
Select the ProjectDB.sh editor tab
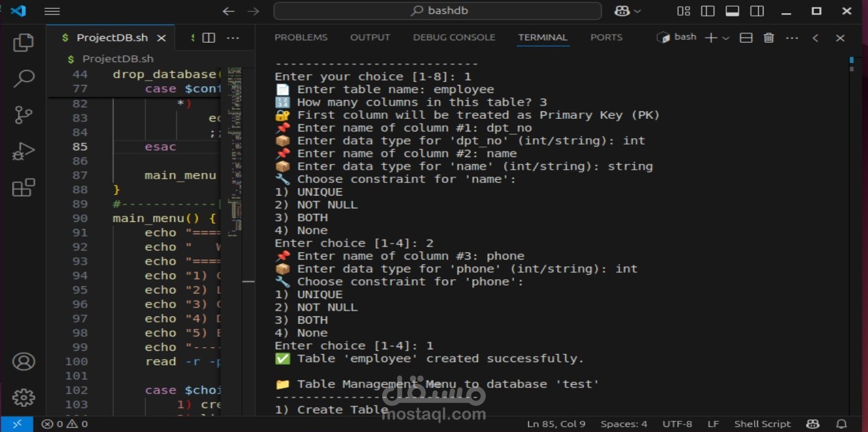click(112, 38)
